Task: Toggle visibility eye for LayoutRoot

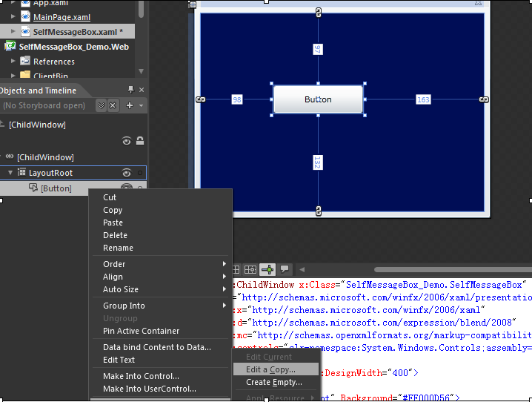Action: [127, 173]
